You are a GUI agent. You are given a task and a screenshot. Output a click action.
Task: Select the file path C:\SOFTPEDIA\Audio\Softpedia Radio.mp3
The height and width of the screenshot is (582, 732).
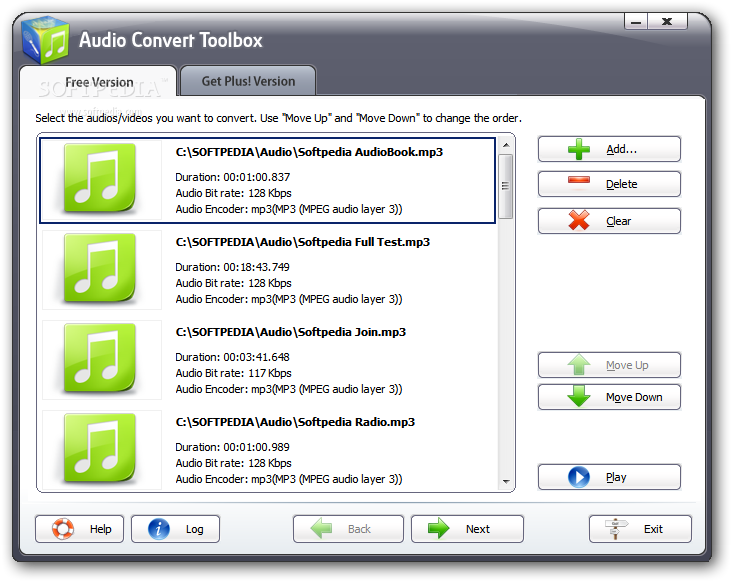point(295,422)
